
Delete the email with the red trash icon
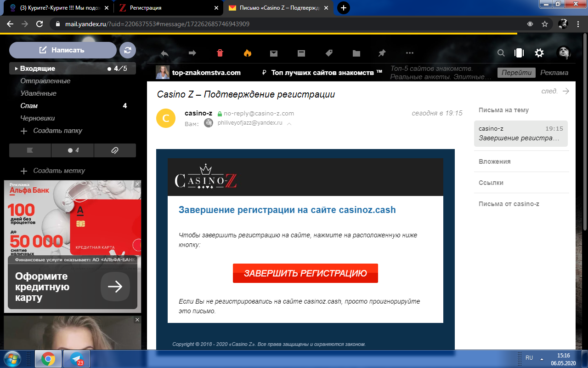coord(220,53)
